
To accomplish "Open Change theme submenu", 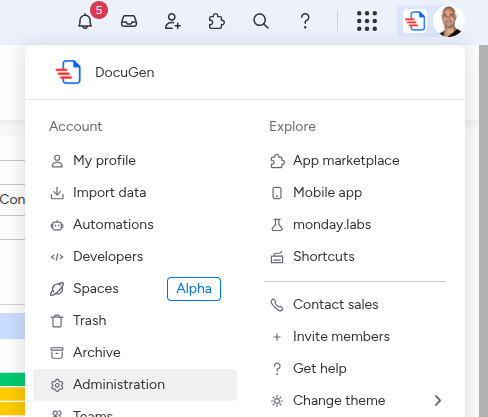I will click(355, 401).
